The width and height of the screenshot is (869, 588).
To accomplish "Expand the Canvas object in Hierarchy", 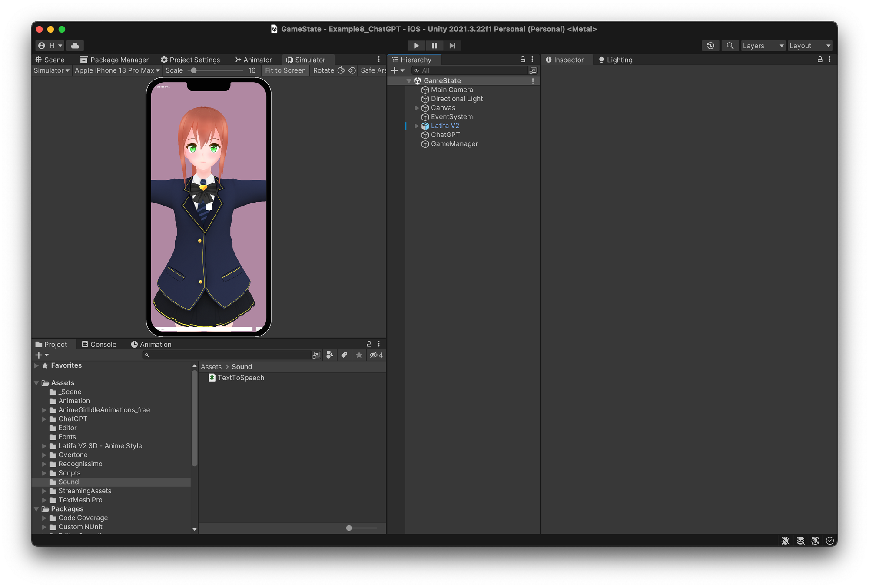I will tap(417, 108).
